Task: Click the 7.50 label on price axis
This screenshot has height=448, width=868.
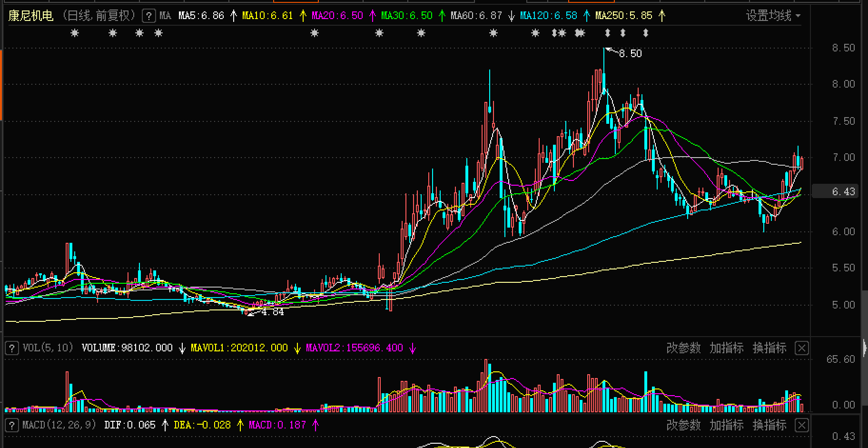Action: click(x=843, y=121)
